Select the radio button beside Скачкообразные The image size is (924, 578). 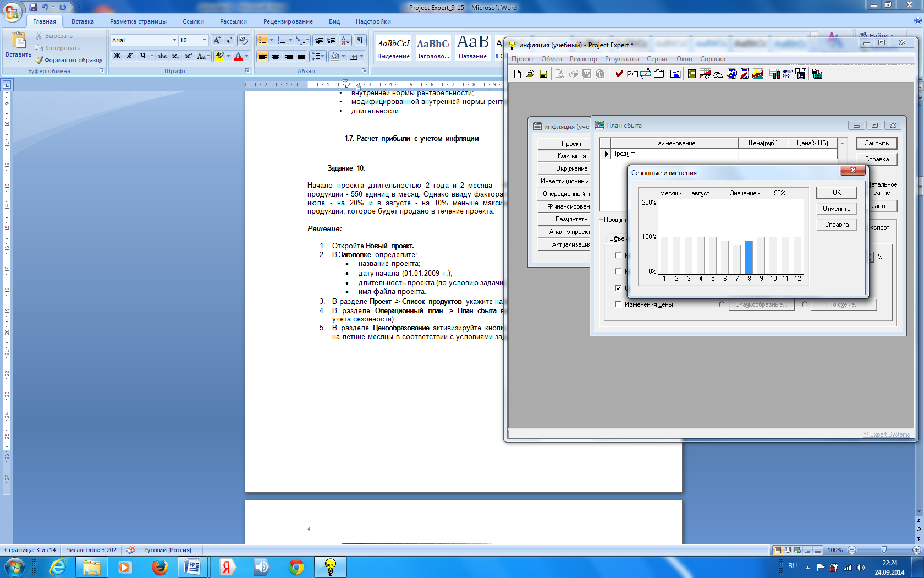click(722, 304)
